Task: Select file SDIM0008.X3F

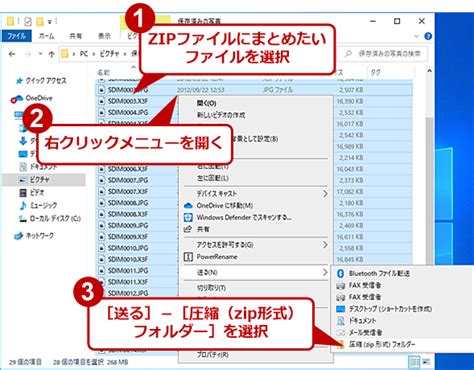Action: coord(128,214)
